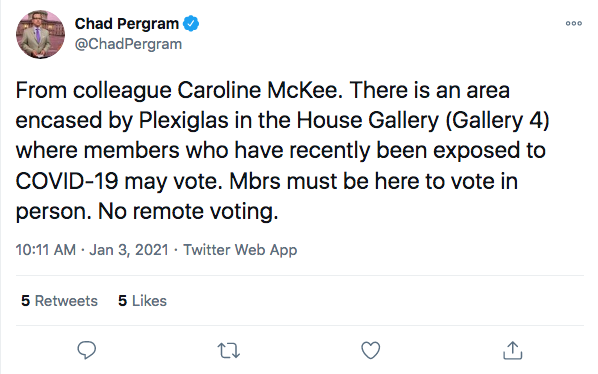Click the blue verified badge checkmark
This screenshot has height=374, width=598.
pos(191,24)
